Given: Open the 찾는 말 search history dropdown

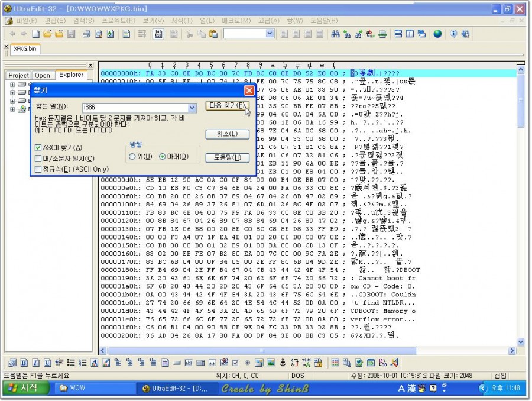Looking at the screenshot, I should click(192, 108).
